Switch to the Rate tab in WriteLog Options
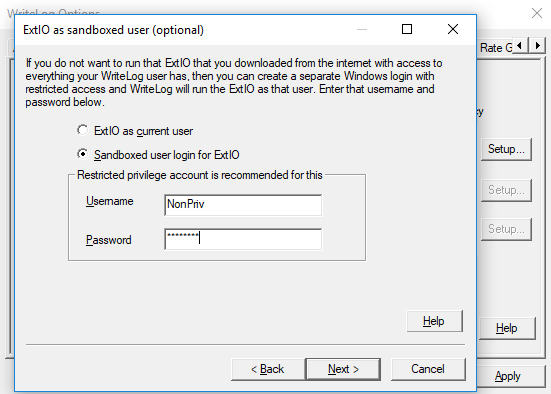Viewport: 551px width, 394px height. click(495, 48)
